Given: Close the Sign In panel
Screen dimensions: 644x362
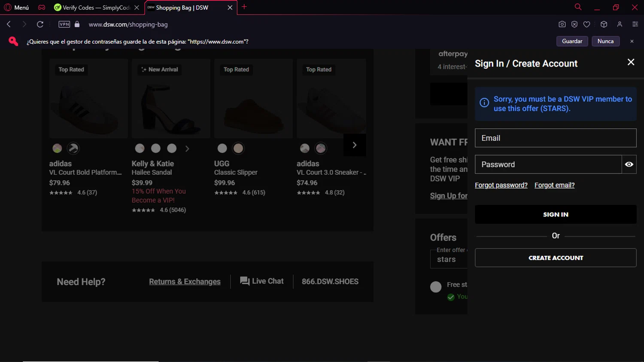Looking at the screenshot, I should 631,62.
